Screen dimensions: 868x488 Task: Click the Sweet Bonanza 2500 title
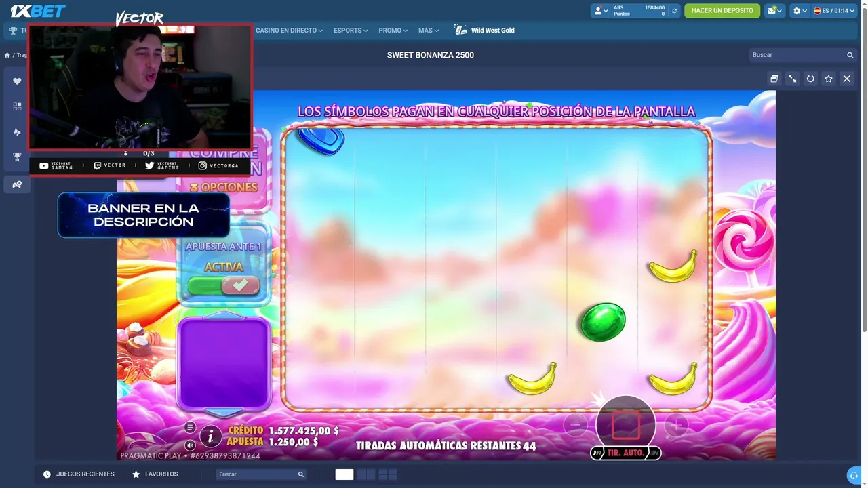tap(431, 55)
